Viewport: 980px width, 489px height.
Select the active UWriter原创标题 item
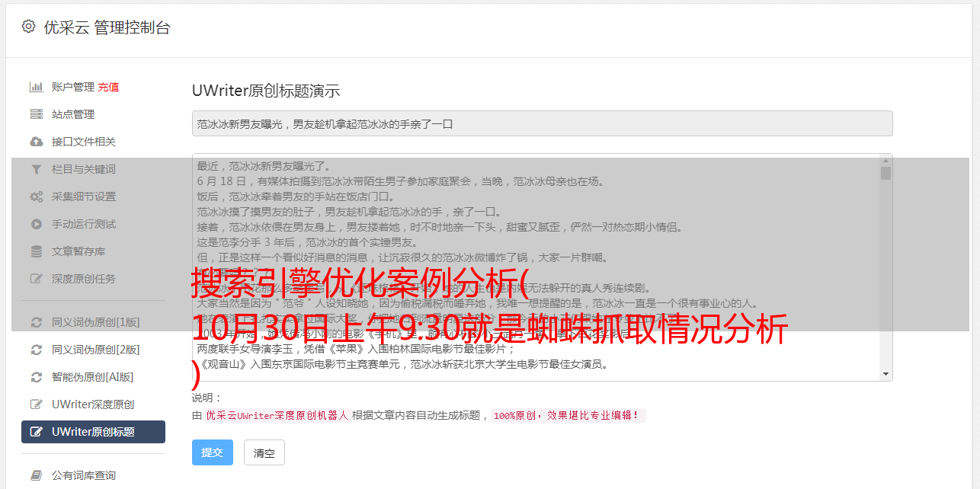pyautogui.click(x=93, y=432)
